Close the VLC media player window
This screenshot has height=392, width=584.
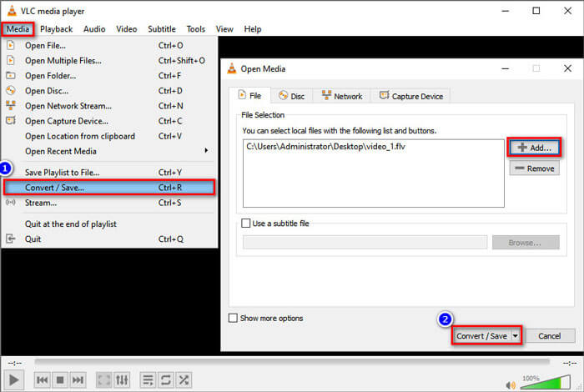567,11
